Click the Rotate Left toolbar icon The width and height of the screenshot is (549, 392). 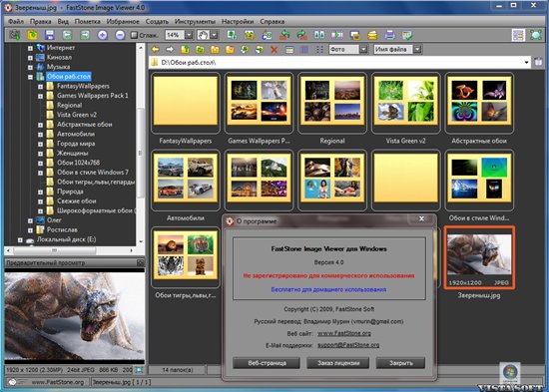point(284,35)
